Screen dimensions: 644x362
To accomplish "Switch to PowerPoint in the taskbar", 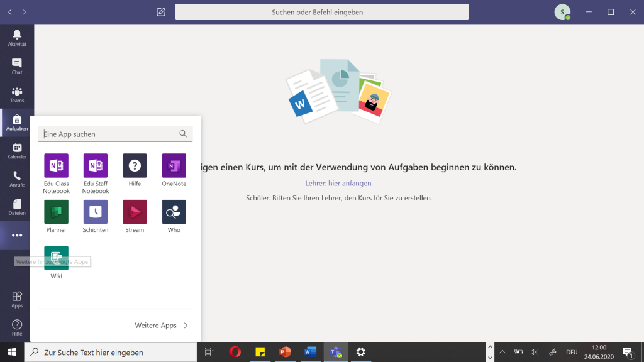I will tap(285, 352).
